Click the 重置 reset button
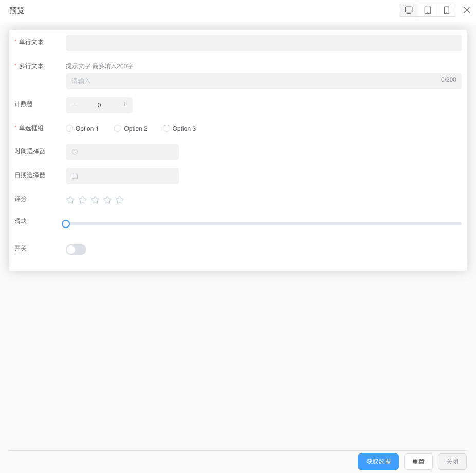Image resolution: width=476 pixels, height=473 pixels. pyautogui.click(x=418, y=462)
